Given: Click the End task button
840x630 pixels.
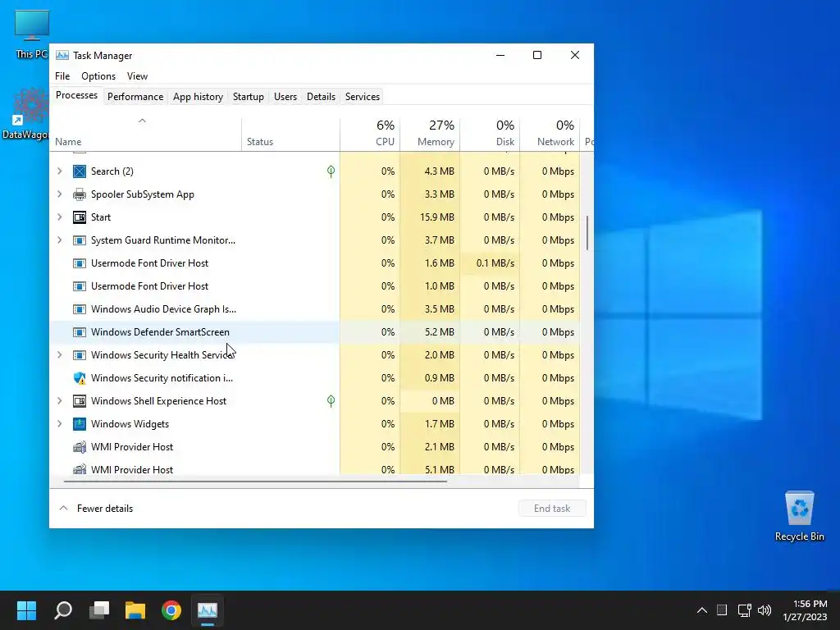Looking at the screenshot, I should pyautogui.click(x=552, y=509).
